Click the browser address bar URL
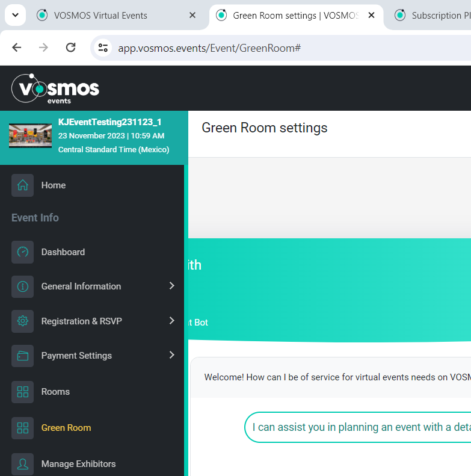Image resolution: width=471 pixels, height=476 pixels. click(x=209, y=48)
